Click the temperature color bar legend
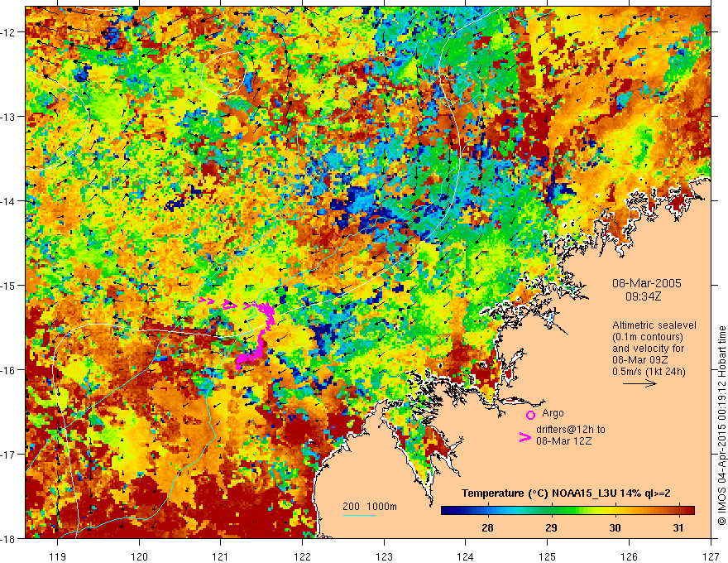 pos(568,511)
